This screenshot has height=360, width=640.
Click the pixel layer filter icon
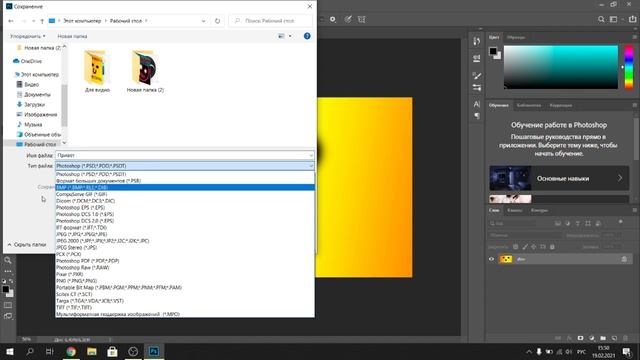(x=558, y=223)
